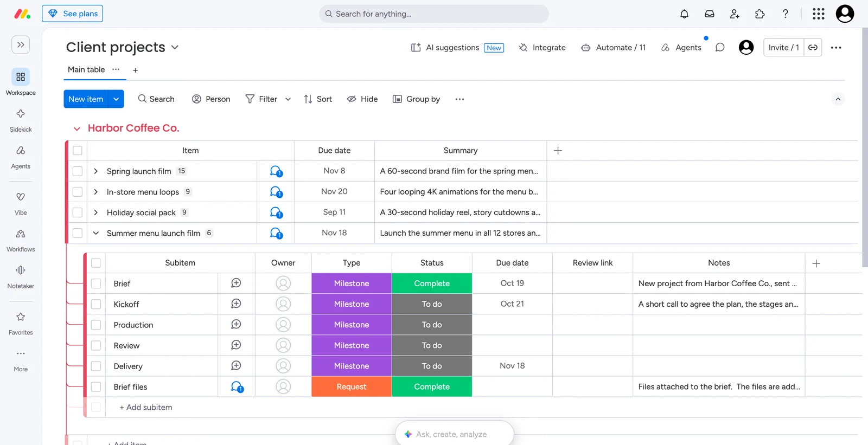Click the Invite / 1 button
868x445 pixels.
783,48
